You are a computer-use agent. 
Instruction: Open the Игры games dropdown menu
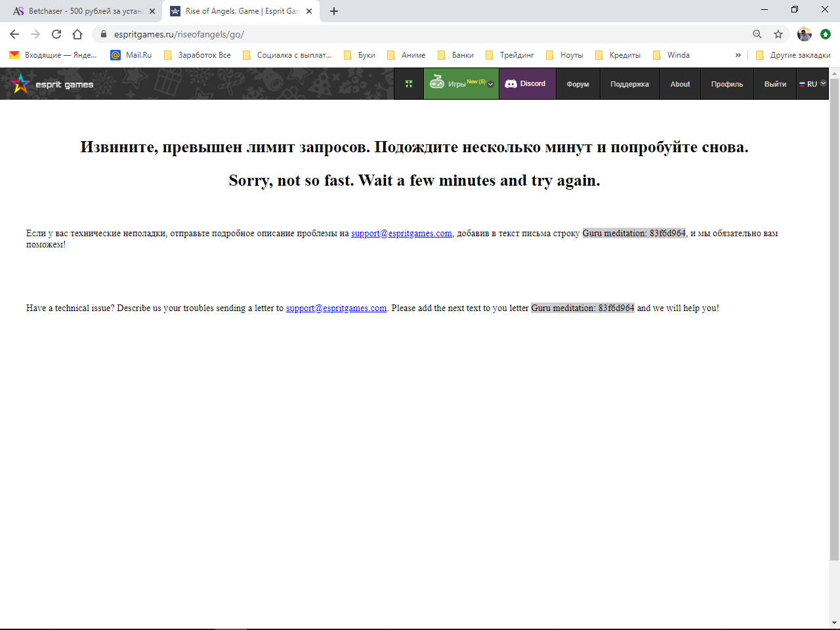(x=461, y=84)
